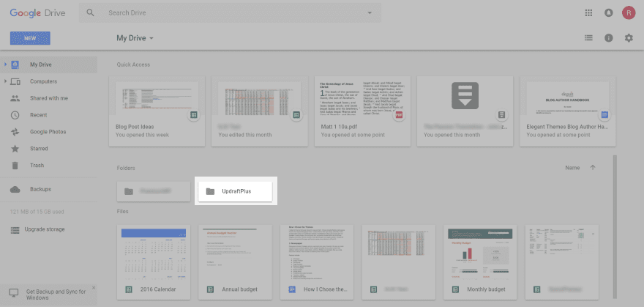Click the Files heading
The height and width of the screenshot is (307, 644).
122,211
